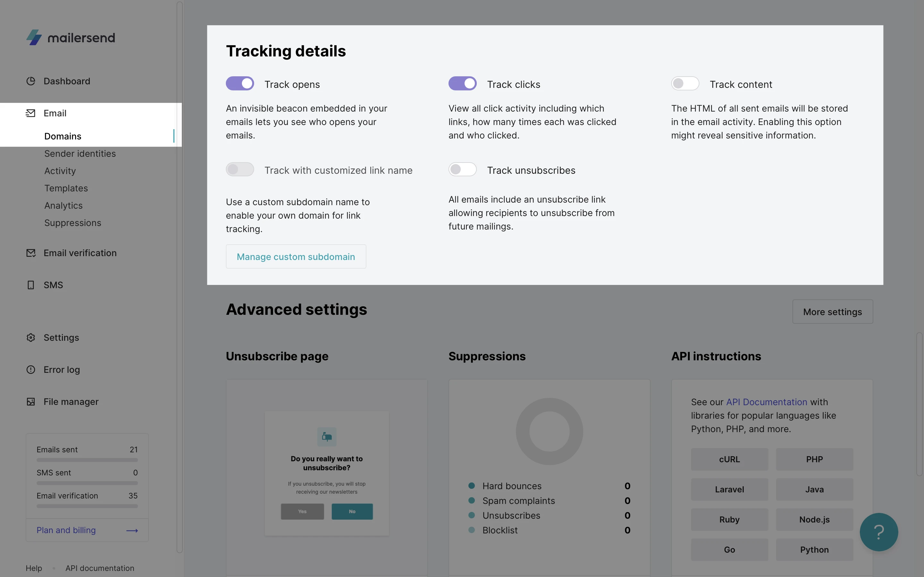
Task: Click the File manager image icon
Action: click(x=30, y=401)
